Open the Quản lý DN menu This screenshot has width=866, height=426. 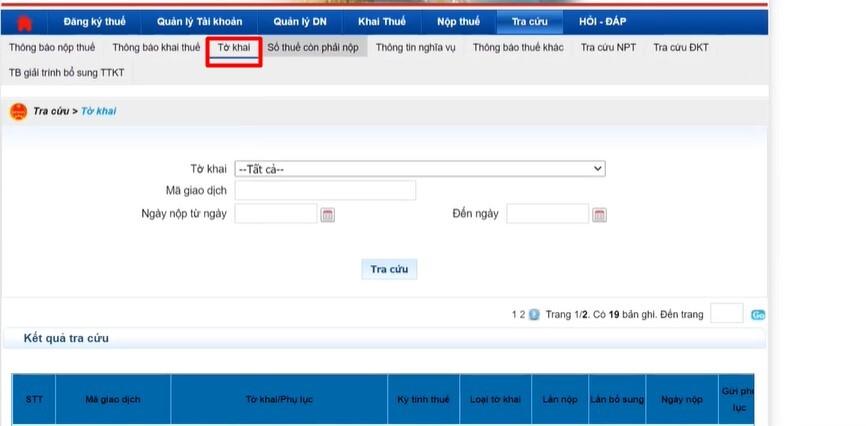[x=300, y=22]
